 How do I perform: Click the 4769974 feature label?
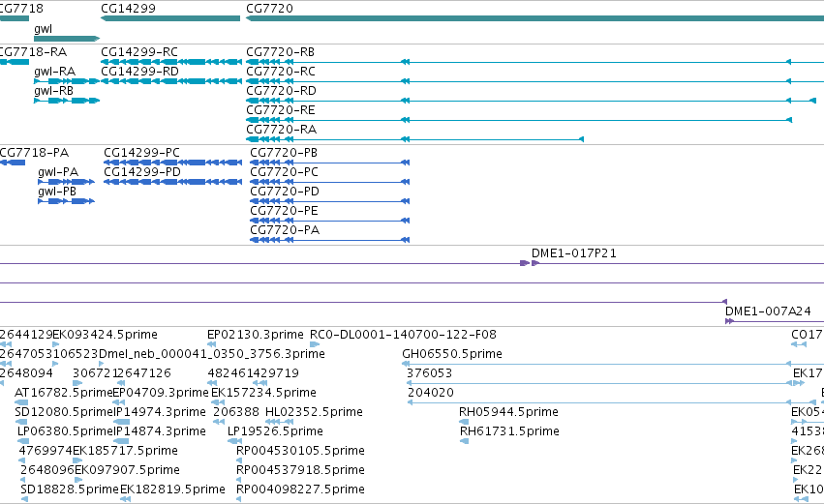tap(46, 452)
